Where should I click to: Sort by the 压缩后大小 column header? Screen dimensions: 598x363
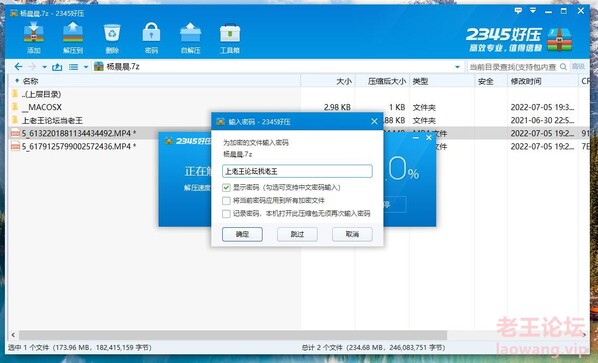click(x=386, y=81)
